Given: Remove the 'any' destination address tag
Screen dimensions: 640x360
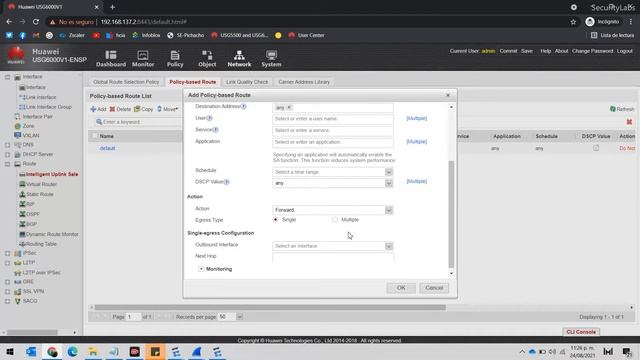Looking at the screenshot, I should tap(289, 107).
